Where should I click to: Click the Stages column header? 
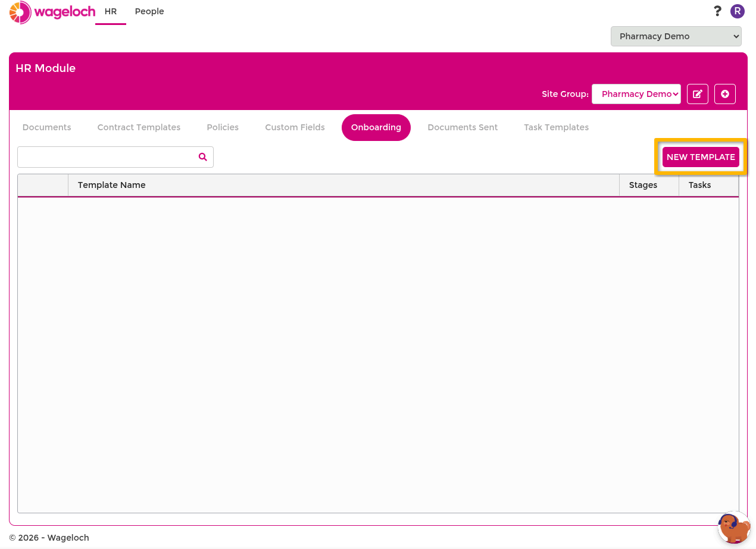point(649,185)
